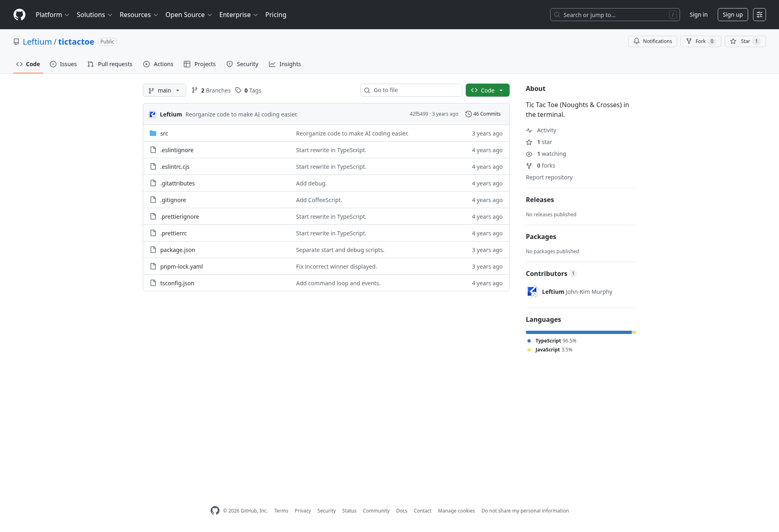Select the Code tab
This screenshot has width=779, height=532.
coord(28,64)
